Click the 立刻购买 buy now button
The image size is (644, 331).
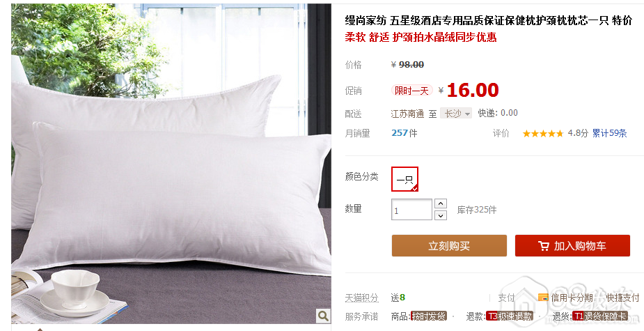point(449,246)
